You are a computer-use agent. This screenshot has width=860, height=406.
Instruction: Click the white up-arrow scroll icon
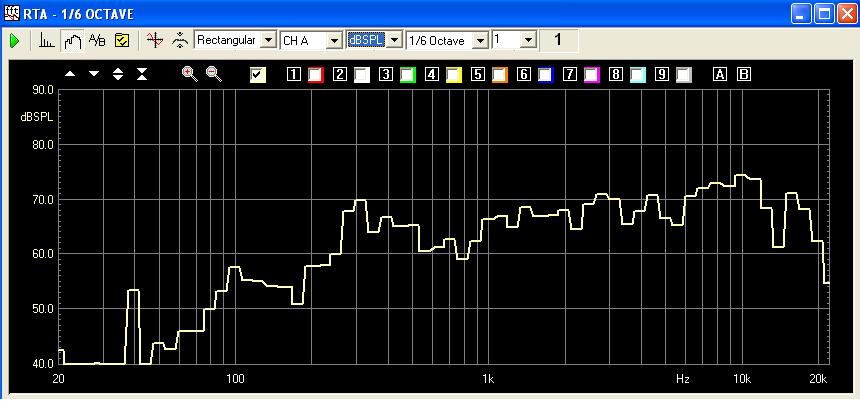(x=70, y=74)
